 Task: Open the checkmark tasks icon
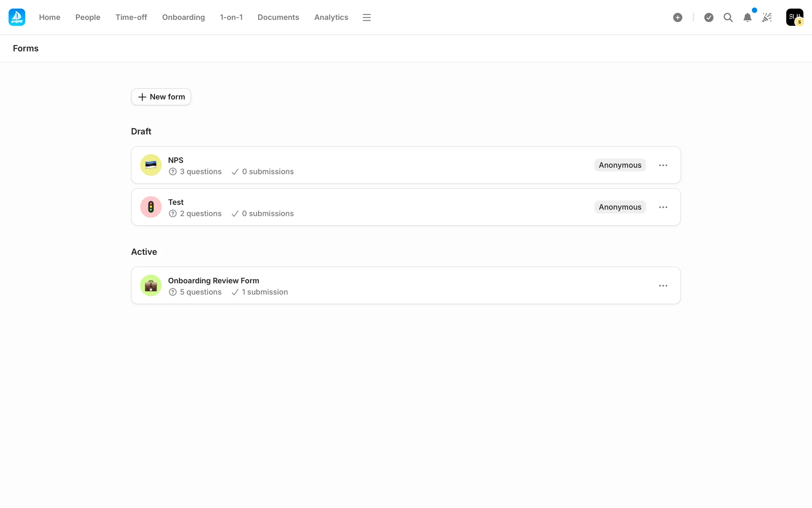pyautogui.click(x=709, y=17)
